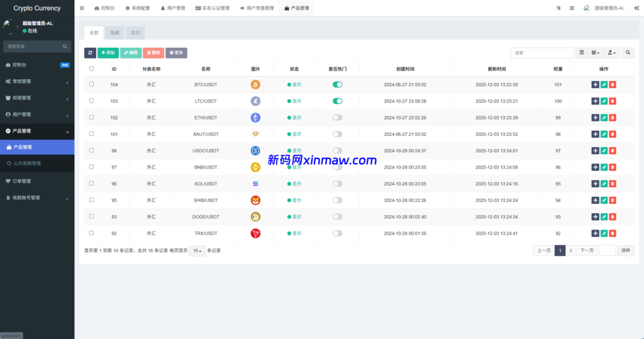
Task: Click the search magnifier button in toolbar
Action: pos(628,53)
